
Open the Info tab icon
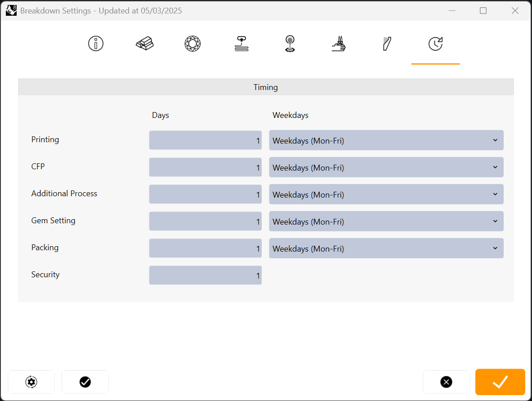point(96,44)
